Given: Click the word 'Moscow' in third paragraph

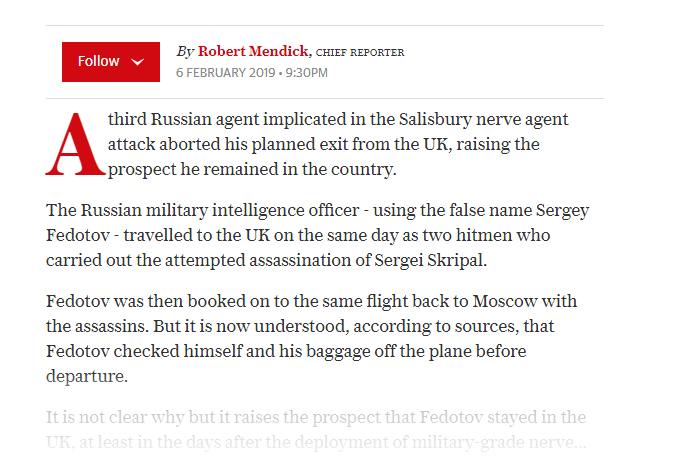Looking at the screenshot, I should [505, 301].
